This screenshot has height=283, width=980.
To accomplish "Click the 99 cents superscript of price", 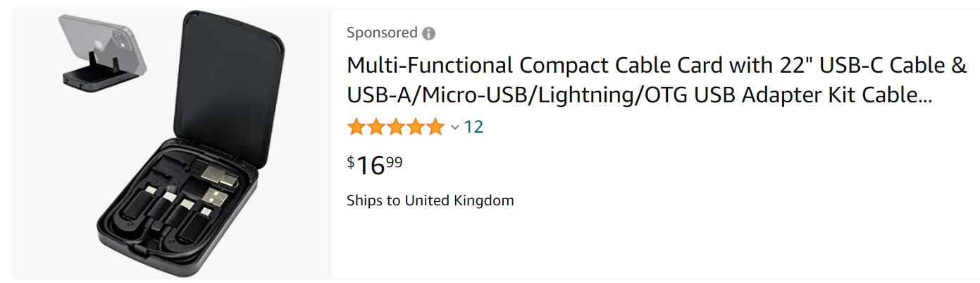I will [x=395, y=162].
